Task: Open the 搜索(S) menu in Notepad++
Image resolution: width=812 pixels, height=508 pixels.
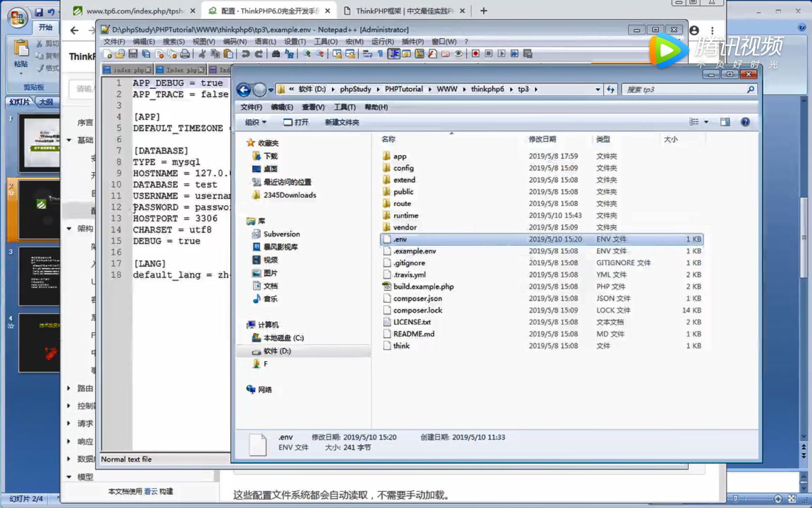Action: 174,42
